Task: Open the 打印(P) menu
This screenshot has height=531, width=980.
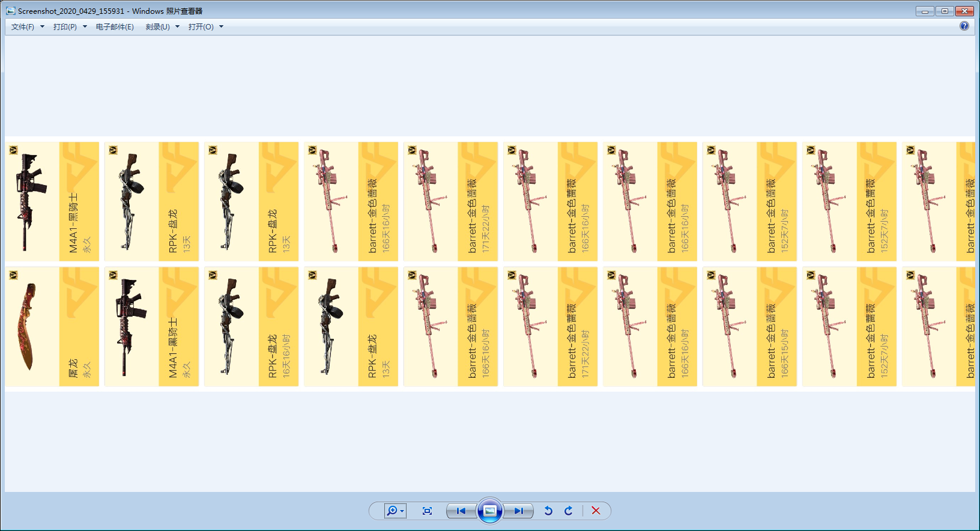Action: coord(70,27)
